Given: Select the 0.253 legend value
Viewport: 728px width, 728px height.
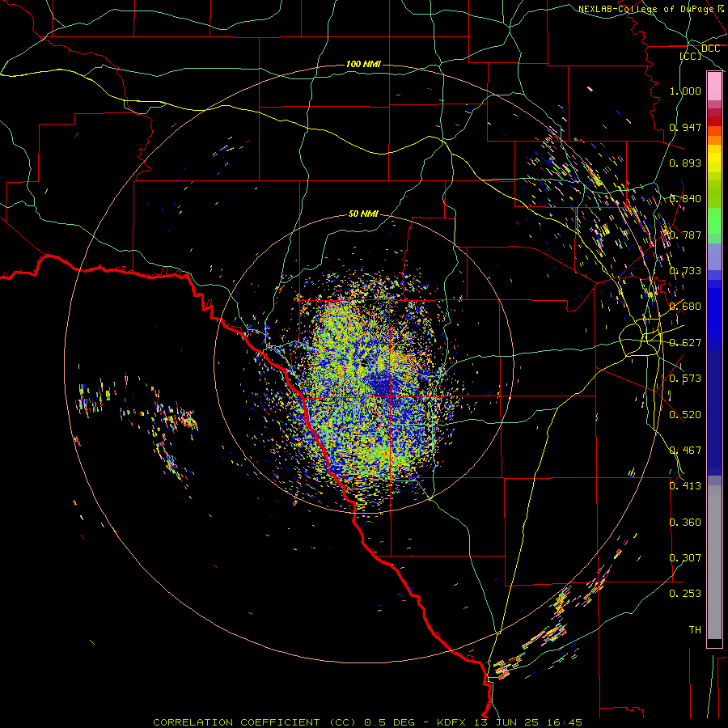Looking at the screenshot, I should pos(685,594).
